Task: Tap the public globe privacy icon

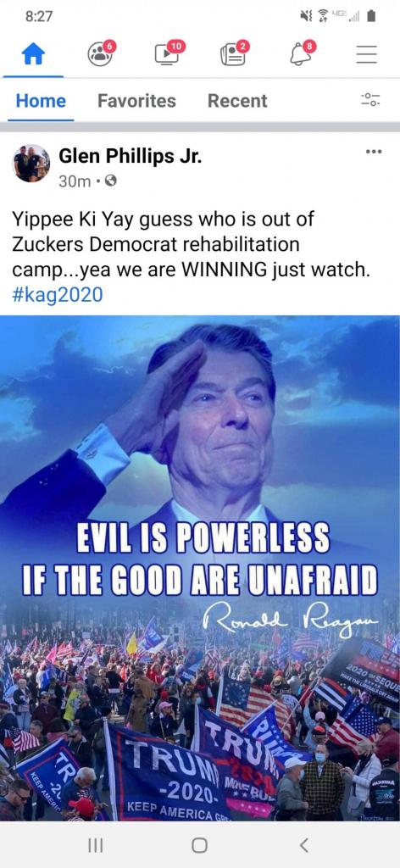Action: pos(111,181)
